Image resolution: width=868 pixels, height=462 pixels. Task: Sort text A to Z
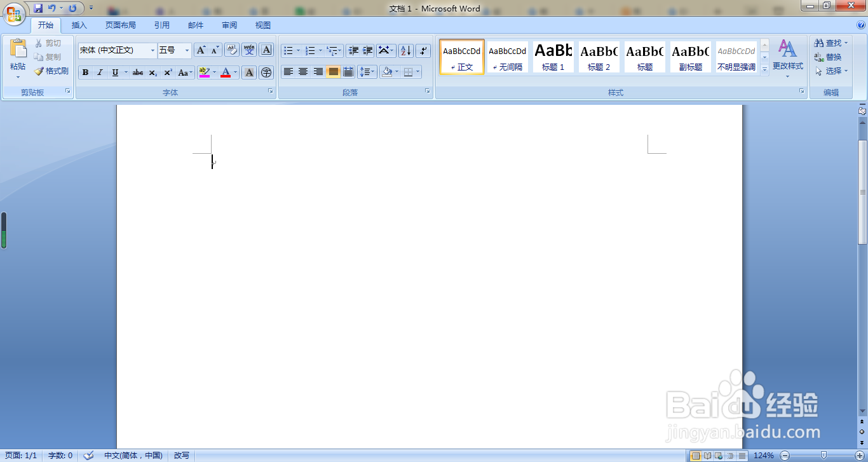point(405,50)
